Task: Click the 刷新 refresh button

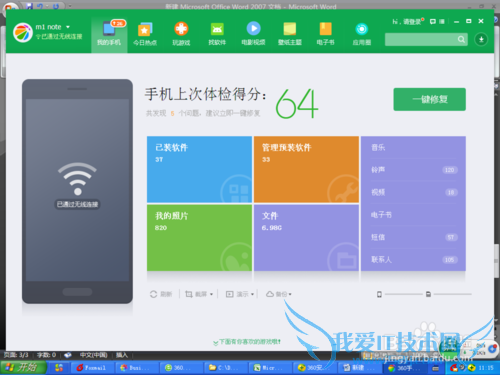Action: pyautogui.click(x=161, y=294)
